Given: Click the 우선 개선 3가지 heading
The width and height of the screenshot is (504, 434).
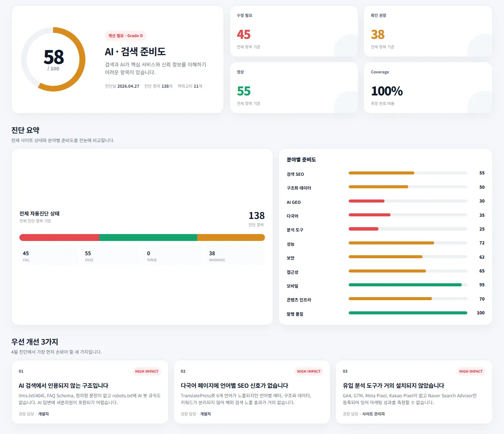Looking at the screenshot, I should [x=35, y=342].
